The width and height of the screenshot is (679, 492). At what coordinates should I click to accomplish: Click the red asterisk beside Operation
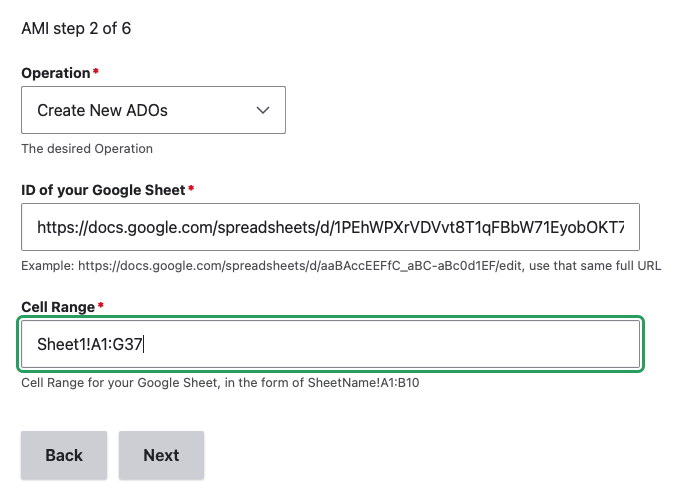tap(96, 73)
